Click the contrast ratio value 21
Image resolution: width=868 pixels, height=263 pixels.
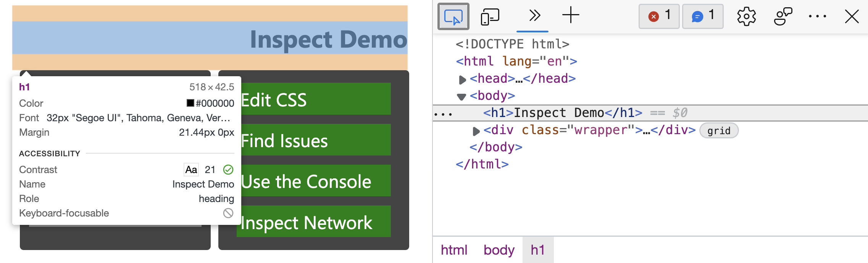tap(210, 170)
